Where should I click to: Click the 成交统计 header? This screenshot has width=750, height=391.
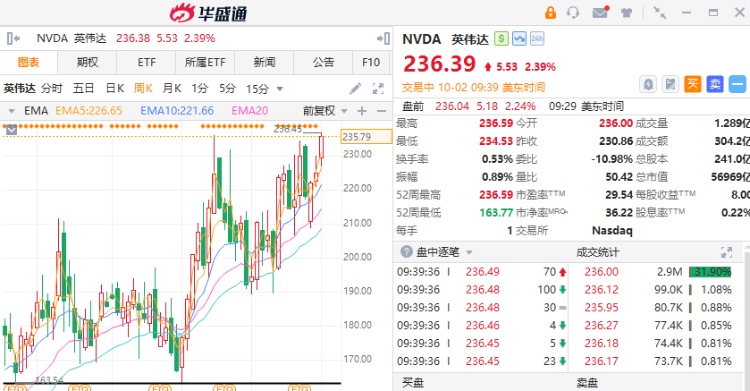pos(598,252)
